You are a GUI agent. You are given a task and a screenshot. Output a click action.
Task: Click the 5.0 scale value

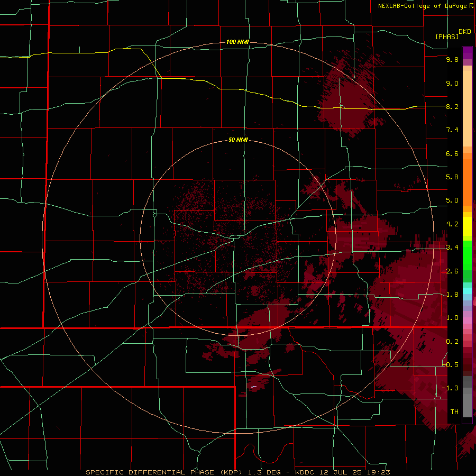452,200
